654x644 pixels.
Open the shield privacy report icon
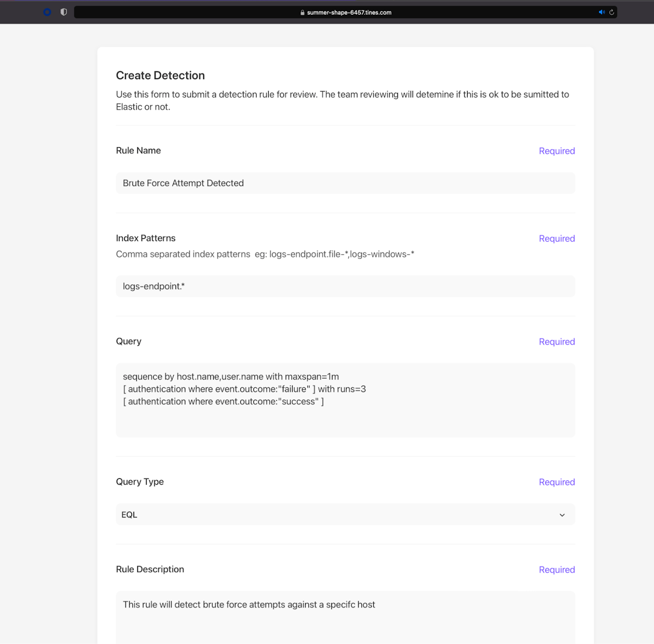64,12
